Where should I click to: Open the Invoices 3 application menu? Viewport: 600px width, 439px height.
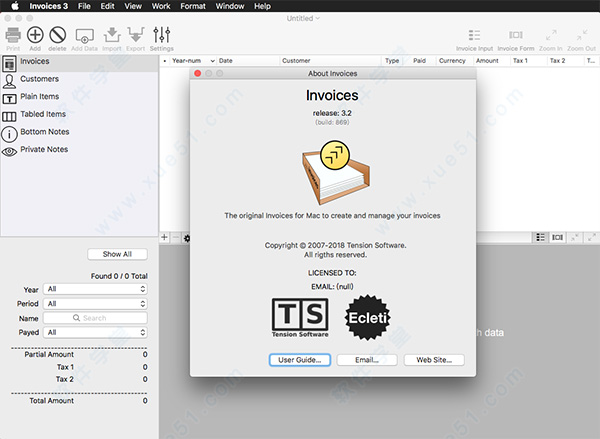tap(49, 6)
